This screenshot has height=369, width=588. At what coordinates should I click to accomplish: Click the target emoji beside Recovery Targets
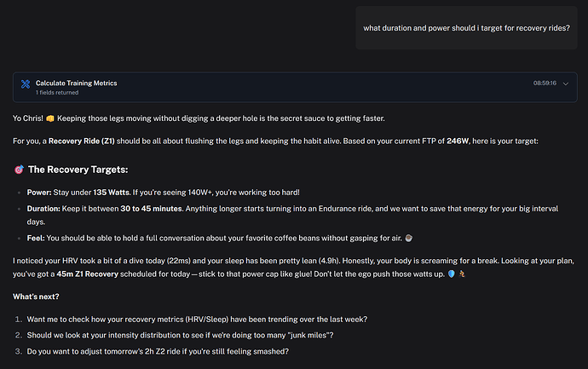tap(20, 170)
